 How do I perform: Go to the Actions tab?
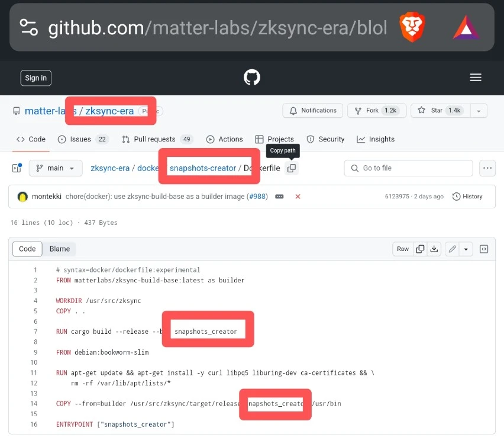224,139
